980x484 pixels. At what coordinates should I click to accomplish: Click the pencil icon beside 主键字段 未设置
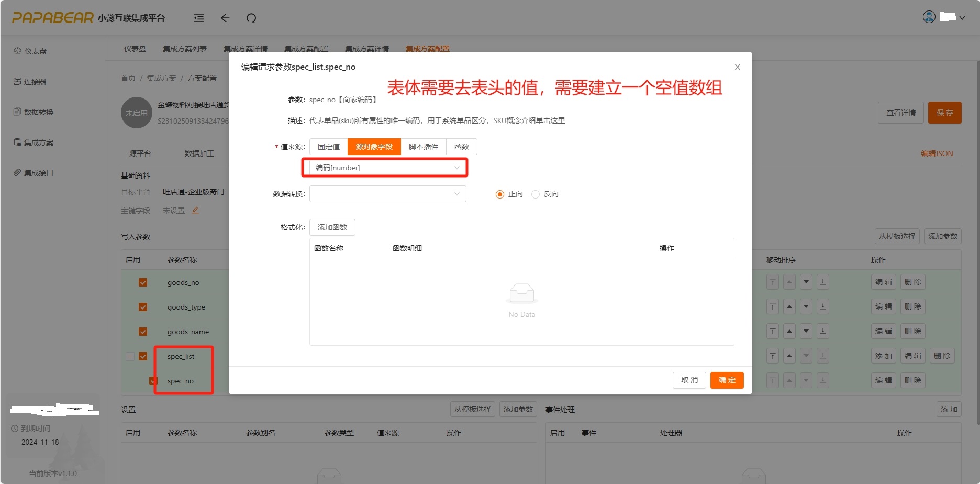click(x=195, y=211)
